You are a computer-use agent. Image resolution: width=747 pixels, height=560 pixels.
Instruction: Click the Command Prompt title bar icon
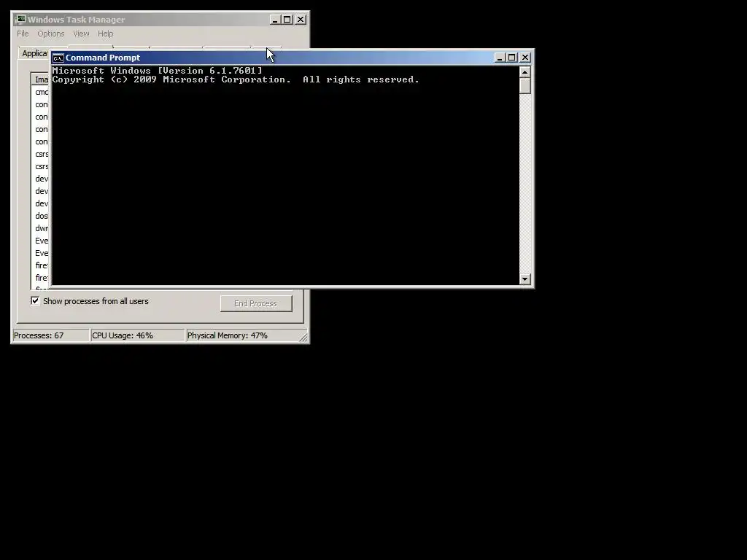58,58
